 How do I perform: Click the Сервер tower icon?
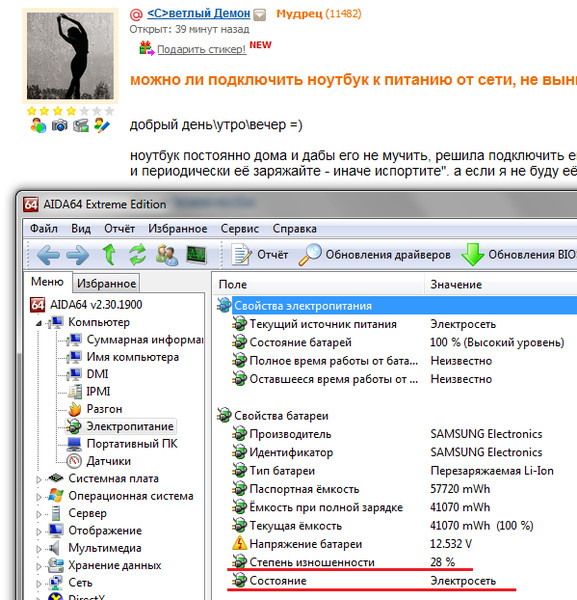[56, 513]
